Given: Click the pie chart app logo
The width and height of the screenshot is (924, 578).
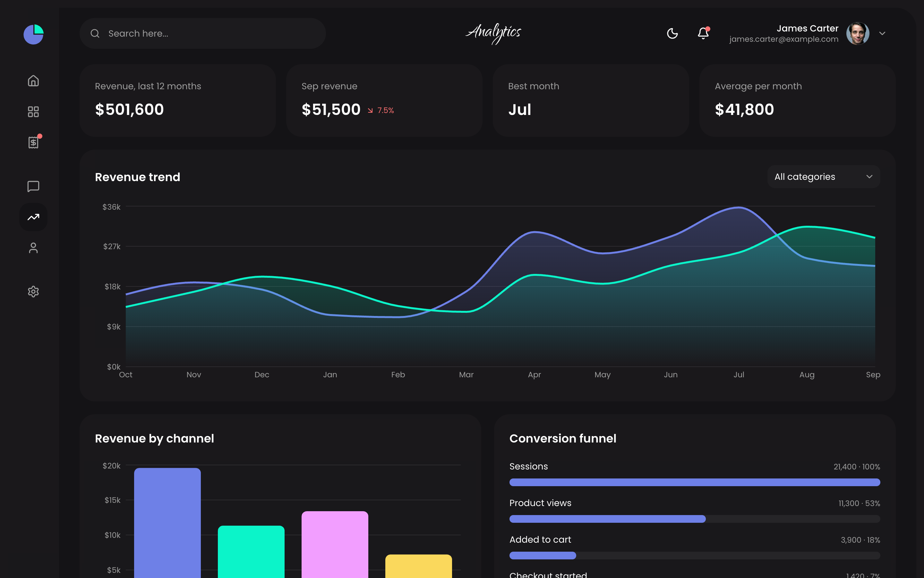Looking at the screenshot, I should pyautogui.click(x=34, y=34).
